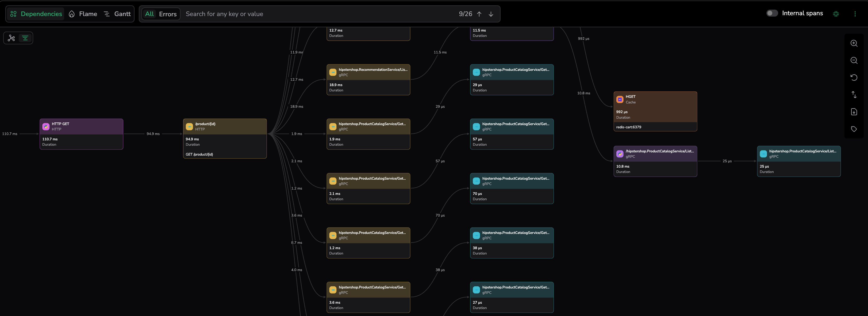Go to previous search result arrow
This screenshot has height=316, width=868.
click(479, 14)
